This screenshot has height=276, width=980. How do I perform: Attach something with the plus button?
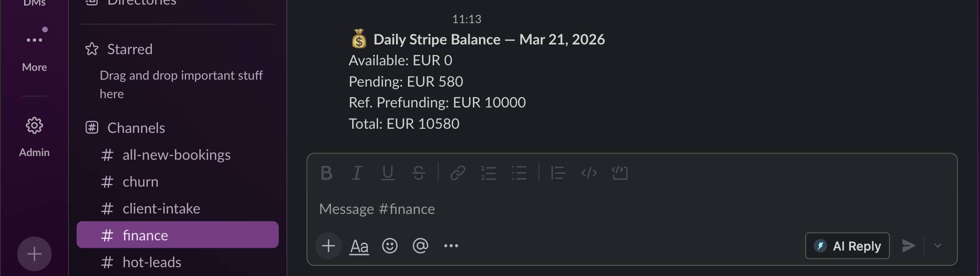tap(329, 245)
